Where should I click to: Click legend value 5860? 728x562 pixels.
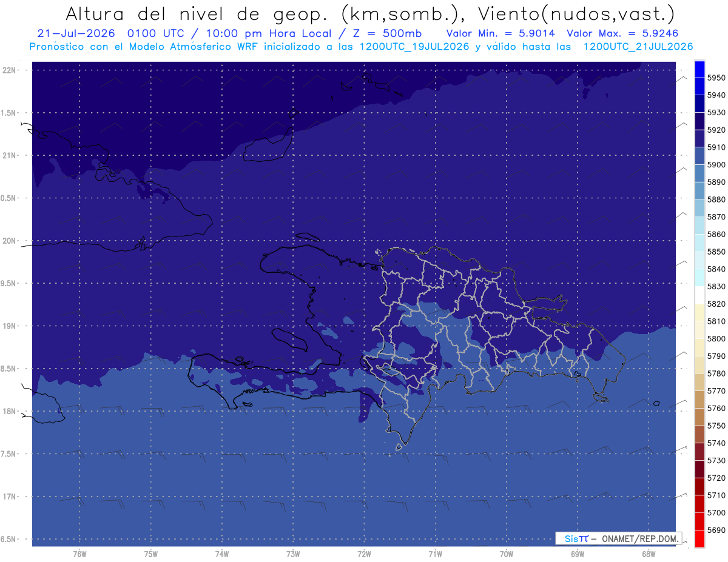pyautogui.click(x=716, y=234)
